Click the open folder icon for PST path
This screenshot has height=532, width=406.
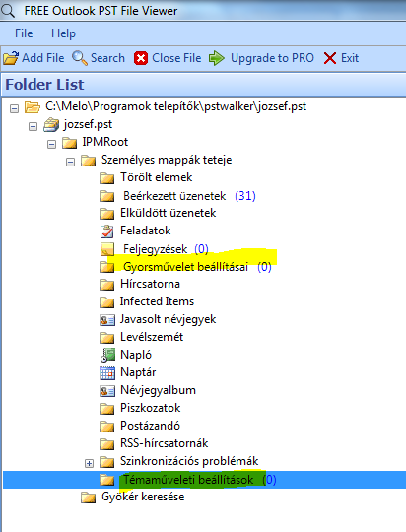(33, 107)
